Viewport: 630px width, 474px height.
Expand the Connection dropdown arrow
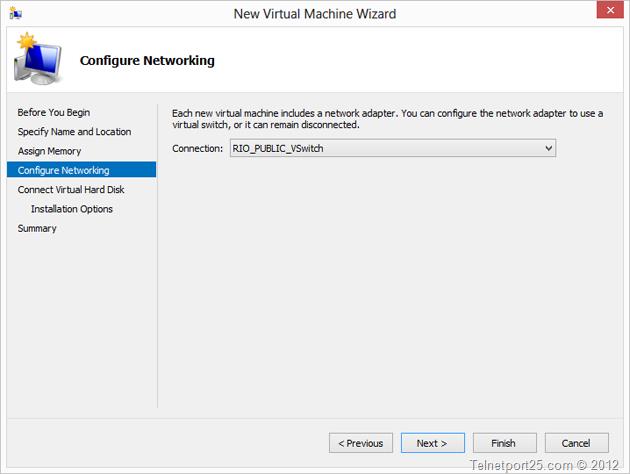(x=548, y=148)
